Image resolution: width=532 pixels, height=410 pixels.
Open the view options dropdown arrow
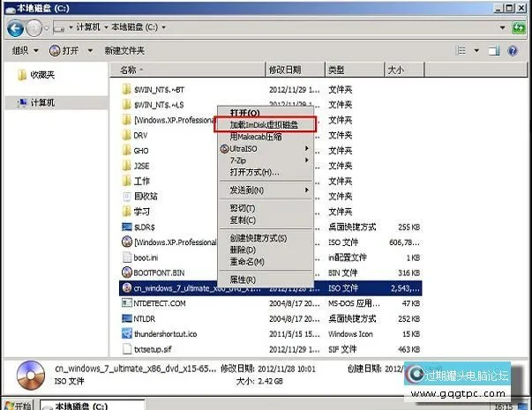coord(476,51)
